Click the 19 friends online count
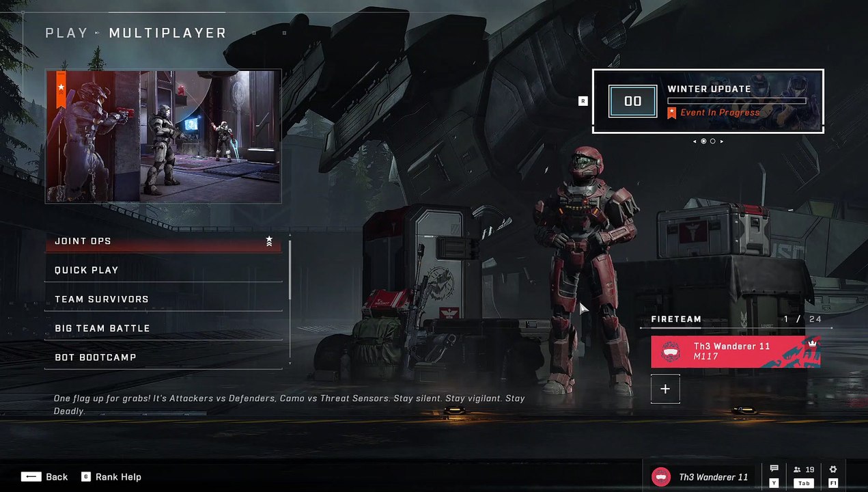Screen dimensions: 868x492 click(810, 469)
